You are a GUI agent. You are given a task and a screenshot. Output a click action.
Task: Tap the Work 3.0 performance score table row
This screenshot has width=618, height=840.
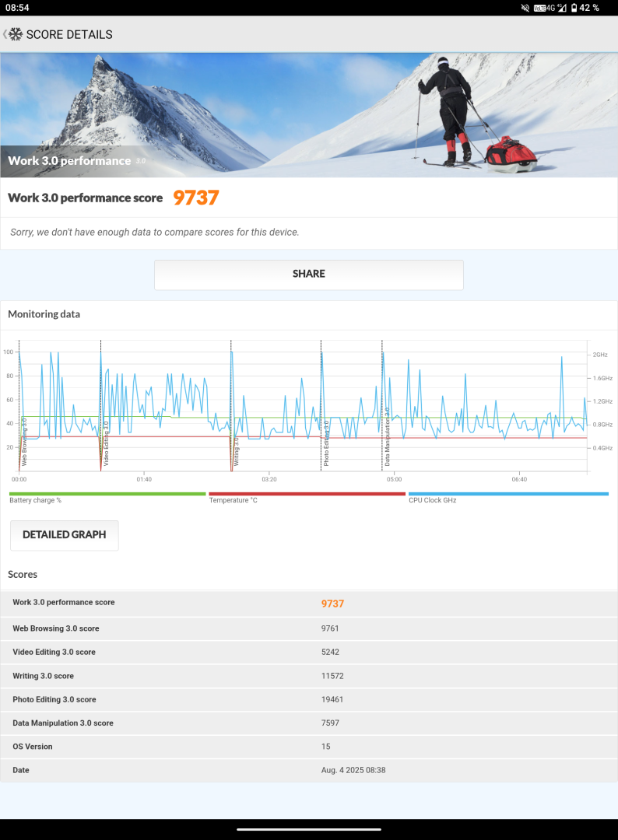pyautogui.click(x=309, y=604)
